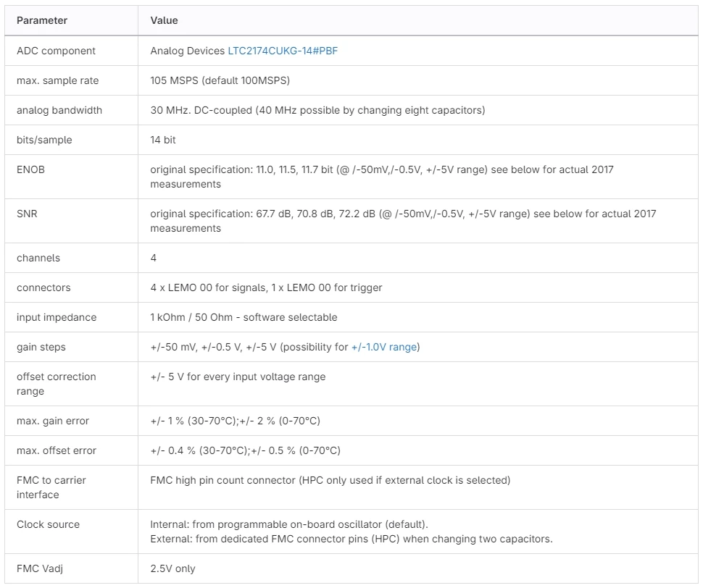Select the input impedance label
The image size is (703, 588).
57,317
